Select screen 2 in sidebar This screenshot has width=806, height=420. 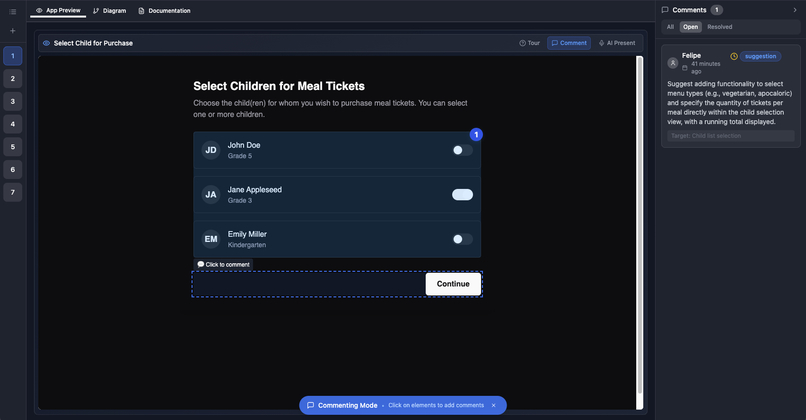13,79
